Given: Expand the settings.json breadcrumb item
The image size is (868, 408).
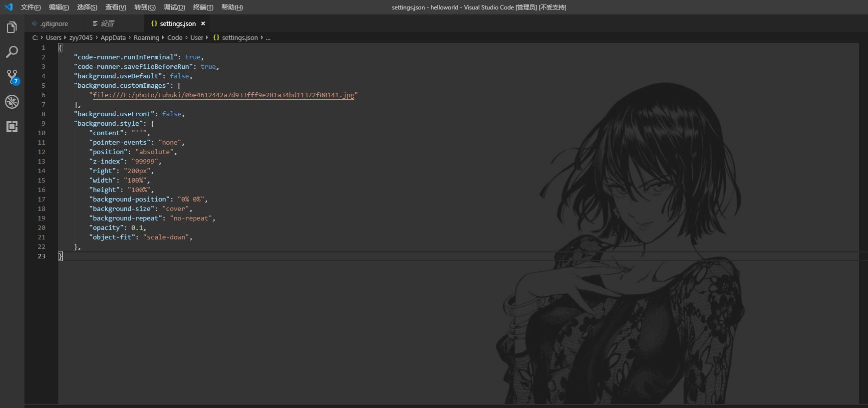Looking at the screenshot, I should coord(240,37).
